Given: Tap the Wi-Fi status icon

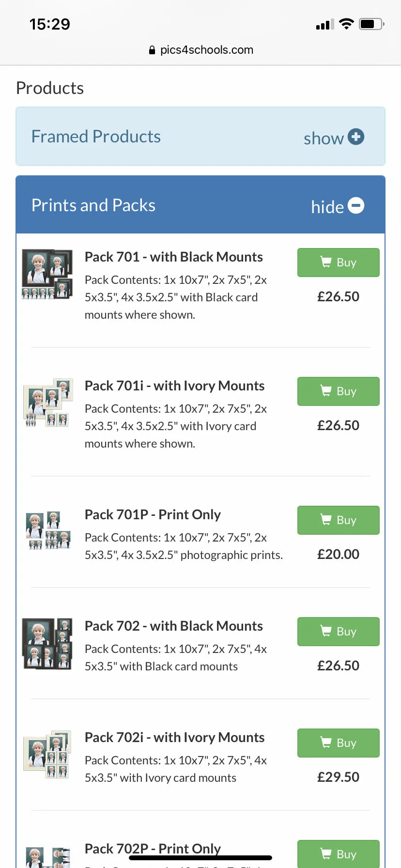Looking at the screenshot, I should coord(346,24).
